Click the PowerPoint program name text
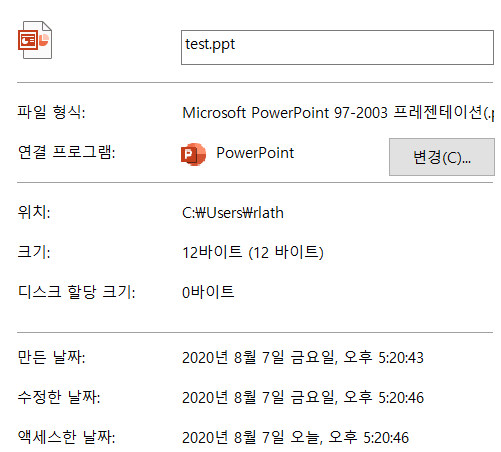 (255, 153)
